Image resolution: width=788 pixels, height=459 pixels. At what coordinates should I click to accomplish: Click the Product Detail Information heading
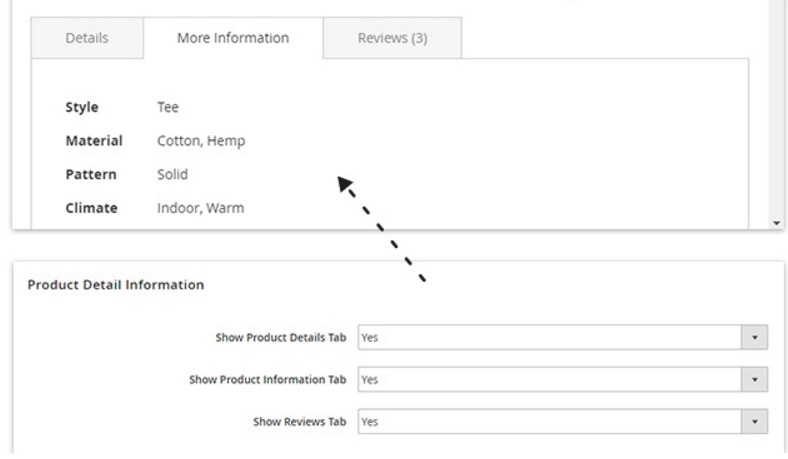tap(116, 285)
